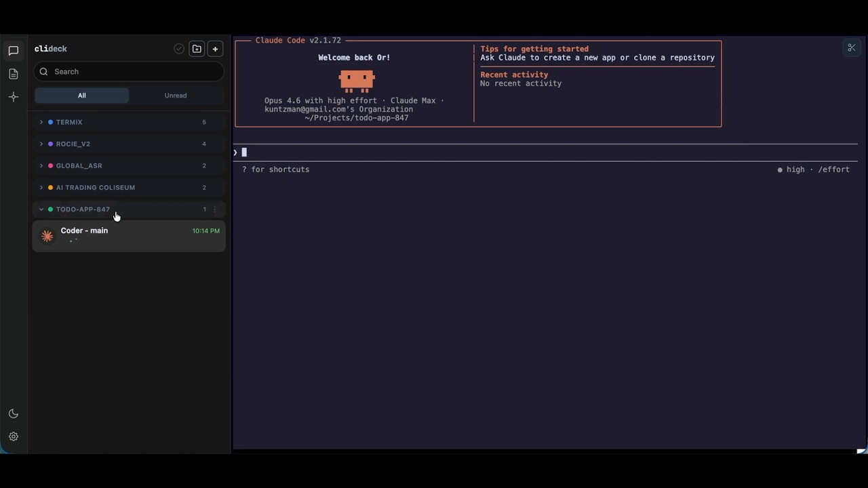The width and height of the screenshot is (868, 488).
Task: Select the Unread filter tab
Action: point(176,96)
